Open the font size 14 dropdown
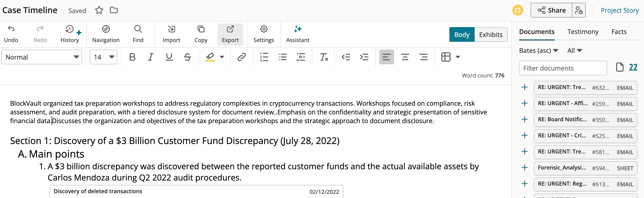Image resolution: width=644 pixels, height=198 pixels. coord(104,57)
